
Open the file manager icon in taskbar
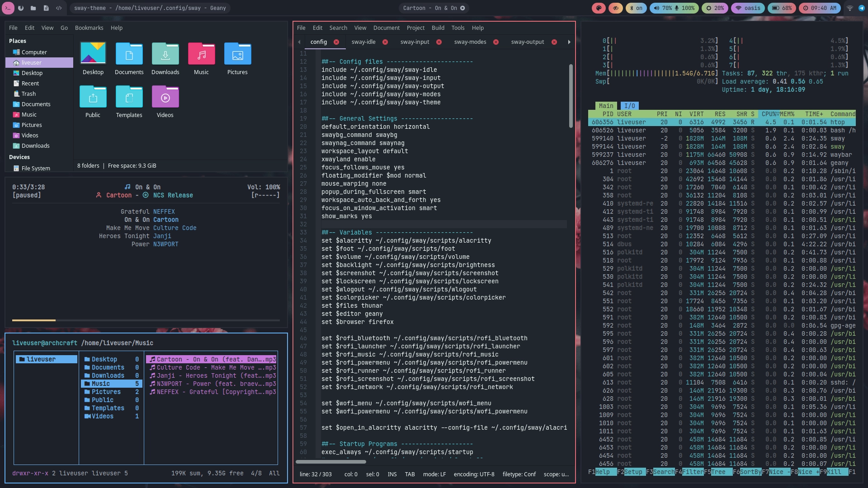point(33,8)
